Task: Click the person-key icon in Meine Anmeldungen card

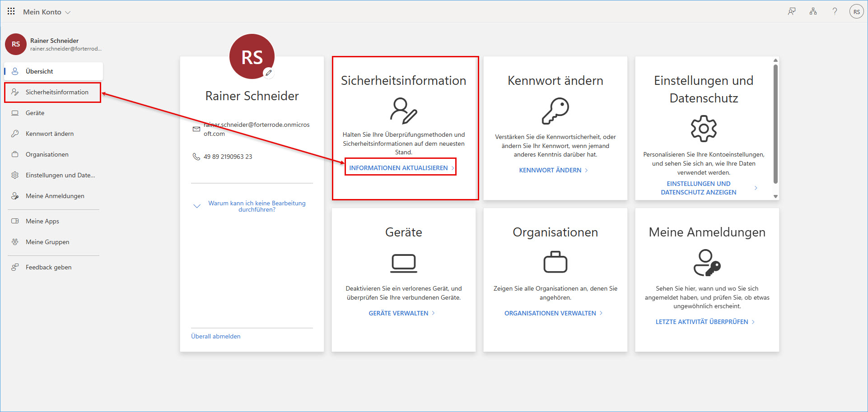Action: (x=707, y=262)
